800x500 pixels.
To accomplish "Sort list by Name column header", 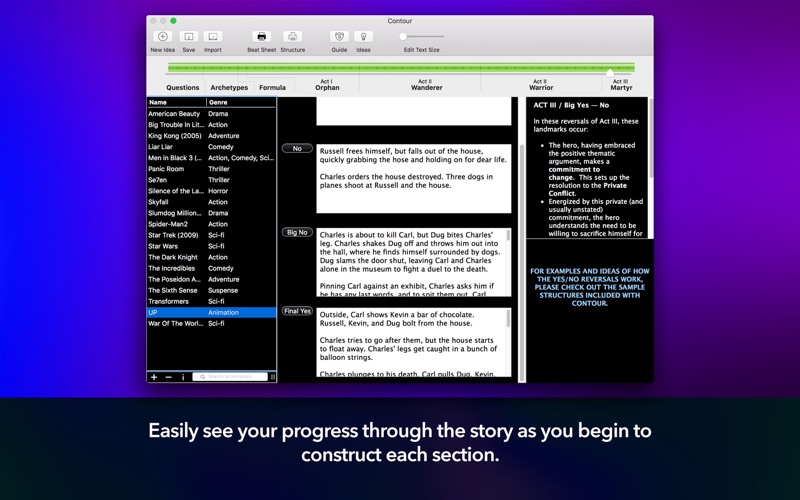I will click(177, 103).
